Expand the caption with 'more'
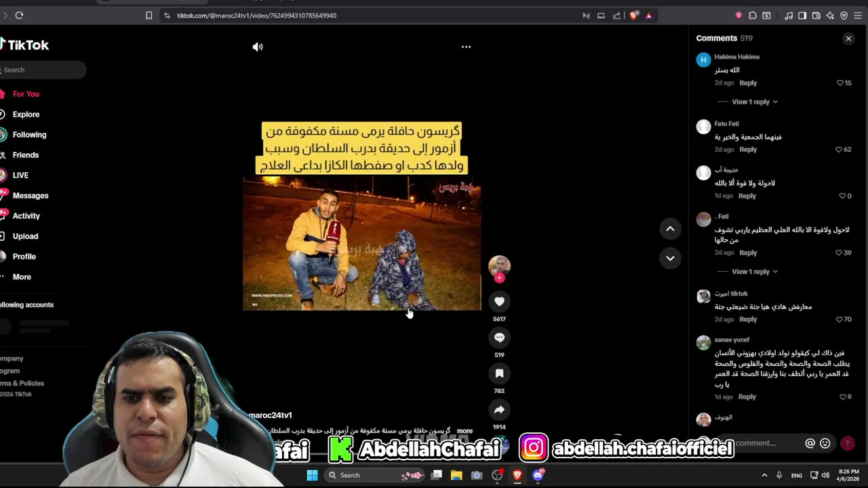This screenshot has width=868, height=488. 465,431
